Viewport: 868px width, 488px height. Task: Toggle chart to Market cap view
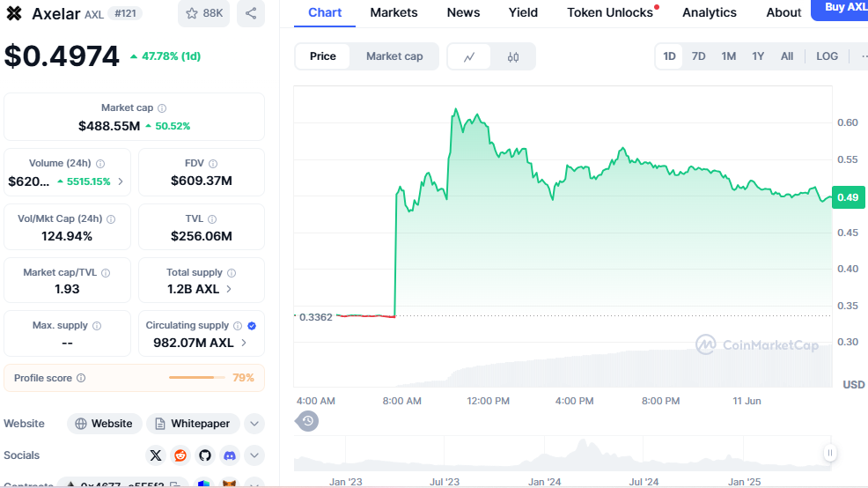click(x=394, y=56)
